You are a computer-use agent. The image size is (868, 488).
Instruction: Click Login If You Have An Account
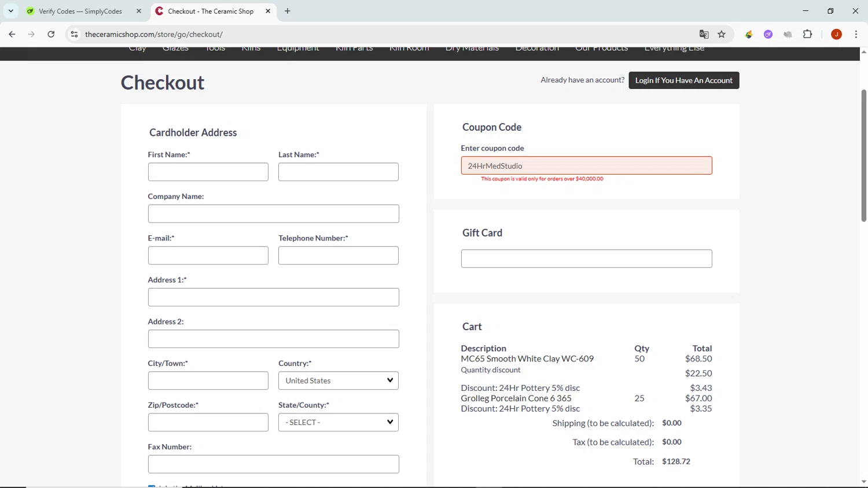tap(684, 80)
